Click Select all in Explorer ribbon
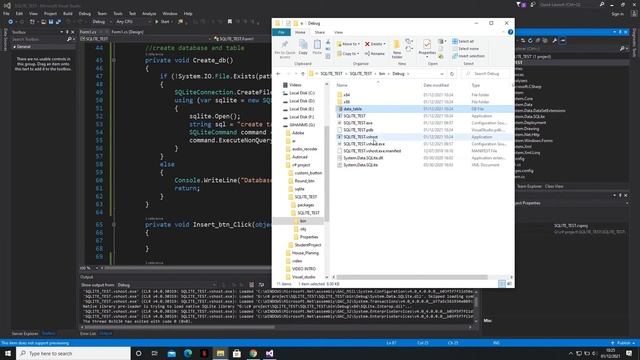Image resolution: width=640 pixels, height=360 pixels. pyautogui.click(x=463, y=41)
